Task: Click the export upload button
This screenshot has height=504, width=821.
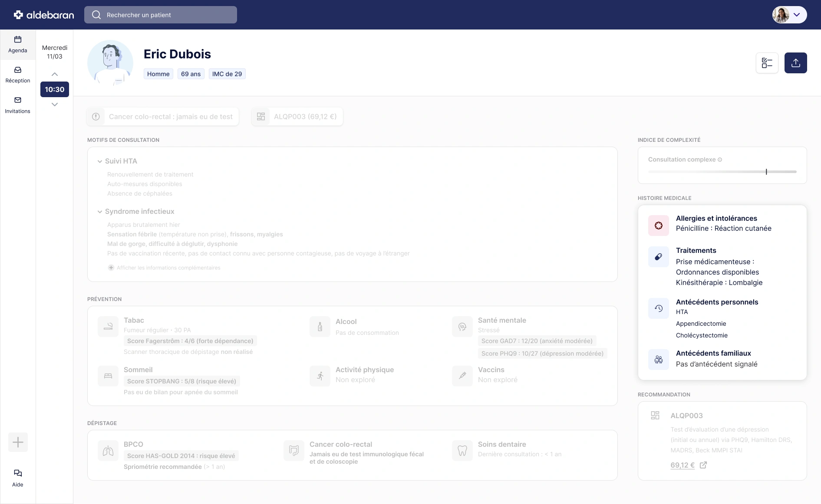Action: click(x=796, y=63)
